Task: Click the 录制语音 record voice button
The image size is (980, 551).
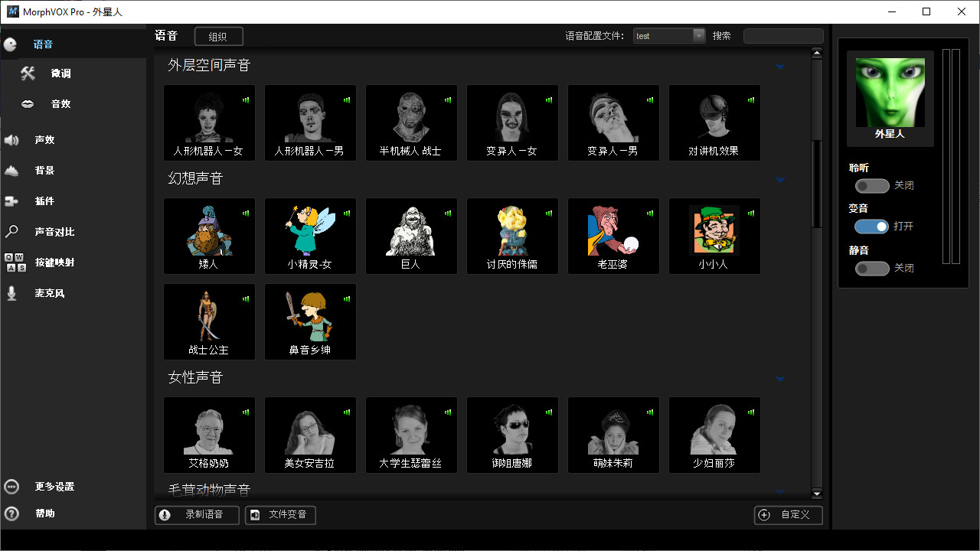Action: coord(197,515)
